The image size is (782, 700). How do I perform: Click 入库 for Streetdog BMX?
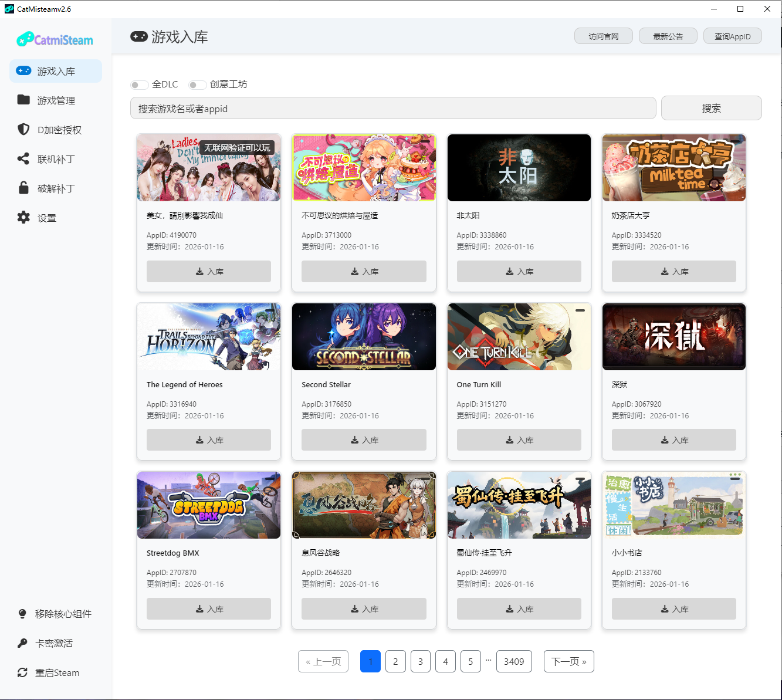209,609
